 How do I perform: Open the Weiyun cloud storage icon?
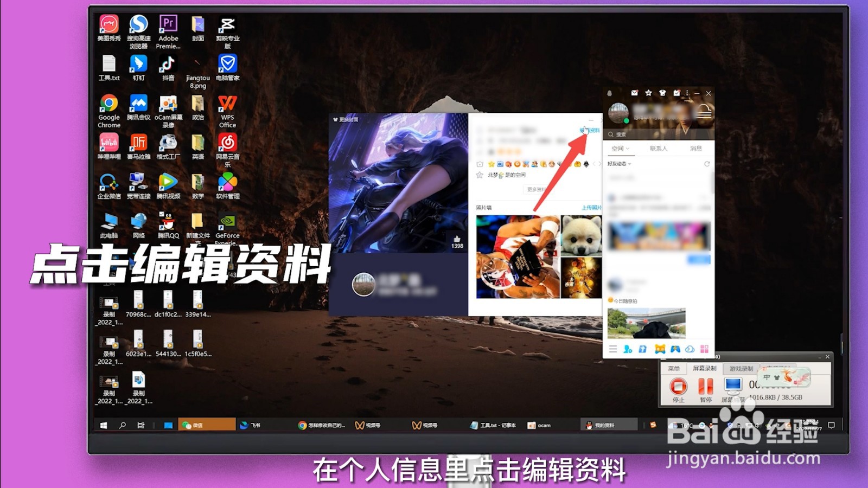pyautogui.click(x=690, y=349)
